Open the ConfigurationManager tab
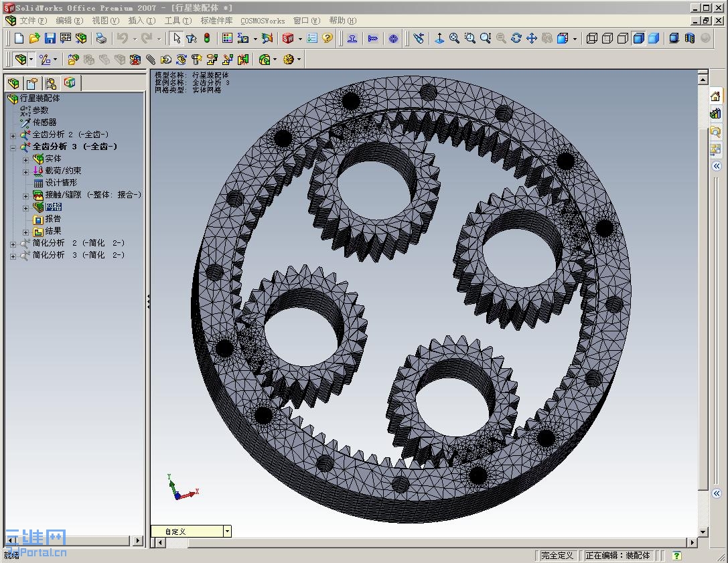Screen dimensions: 728x563 [51, 83]
